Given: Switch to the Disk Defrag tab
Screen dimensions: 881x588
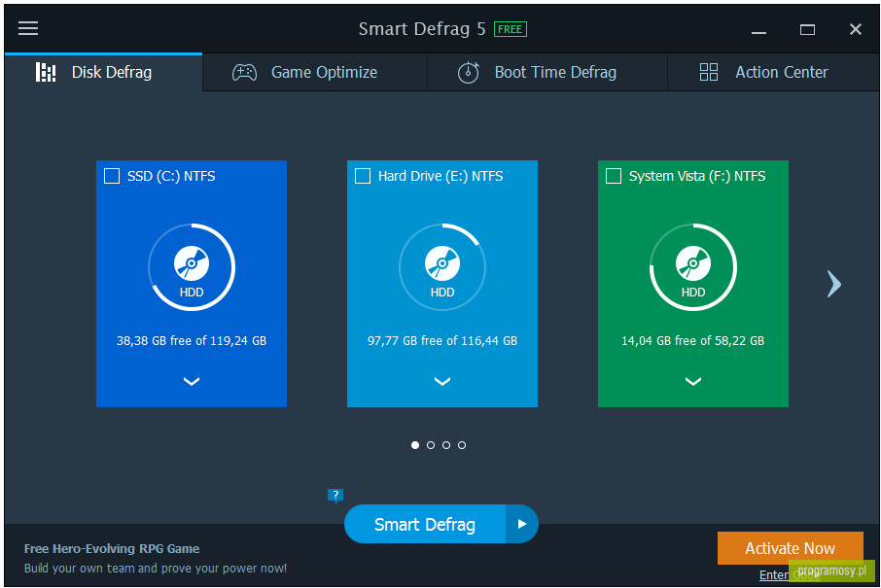Looking at the screenshot, I should tap(103, 72).
